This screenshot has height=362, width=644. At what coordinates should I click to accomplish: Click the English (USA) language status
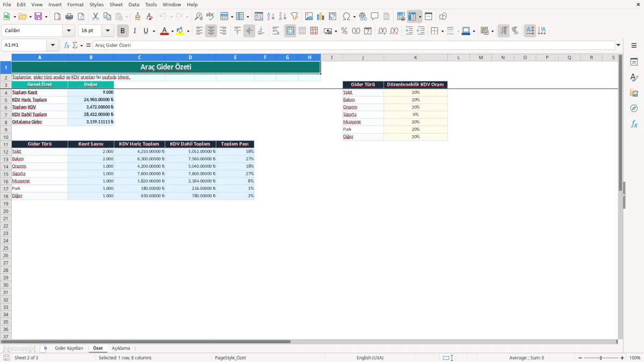click(370, 358)
